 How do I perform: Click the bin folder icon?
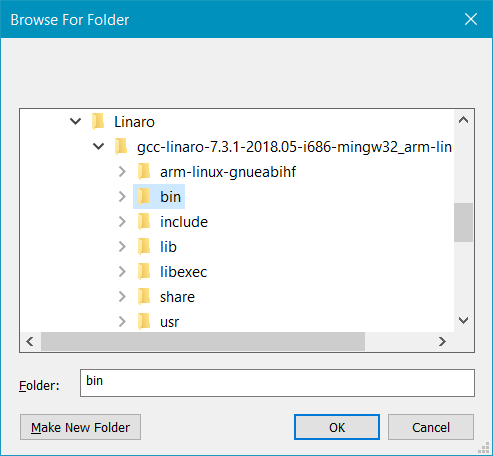click(x=144, y=197)
